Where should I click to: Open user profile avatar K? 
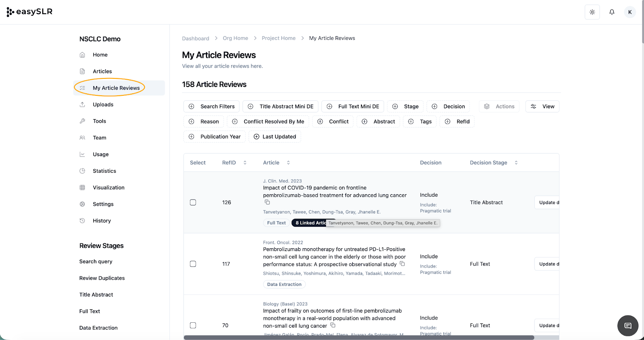pos(630,12)
